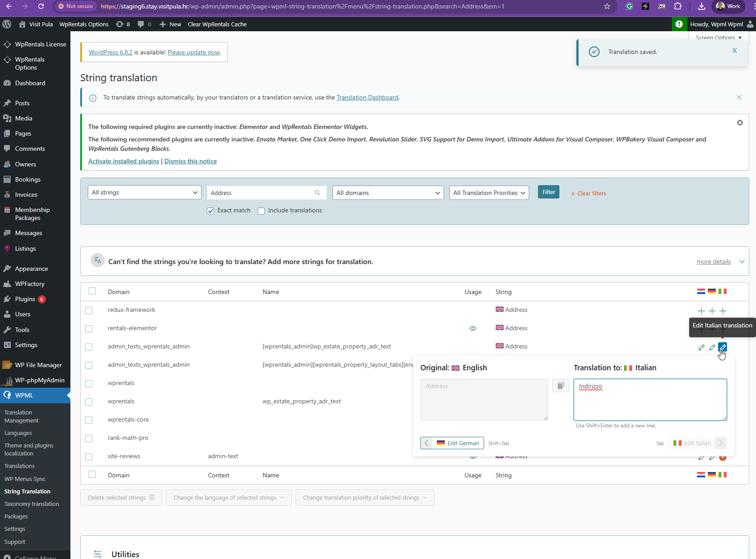The image size is (756, 559).
Task: Expand the add more strings section chevron
Action: (742, 261)
